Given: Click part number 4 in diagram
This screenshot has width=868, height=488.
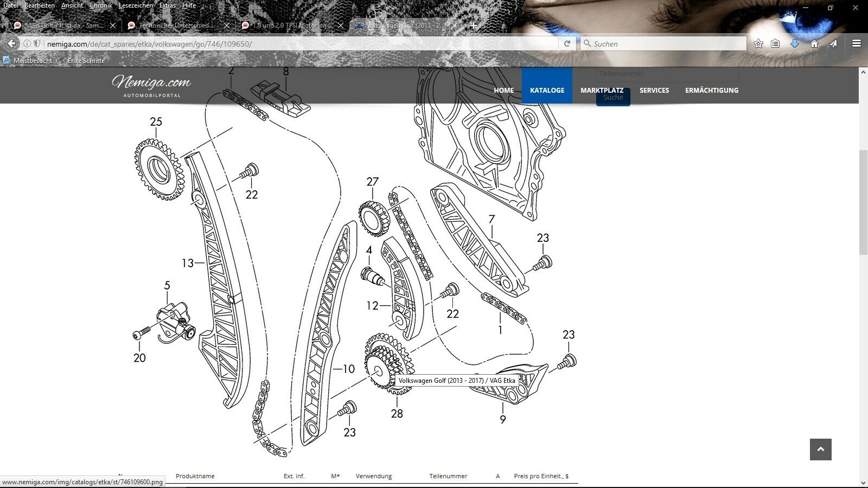Looking at the screenshot, I should (x=369, y=251).
